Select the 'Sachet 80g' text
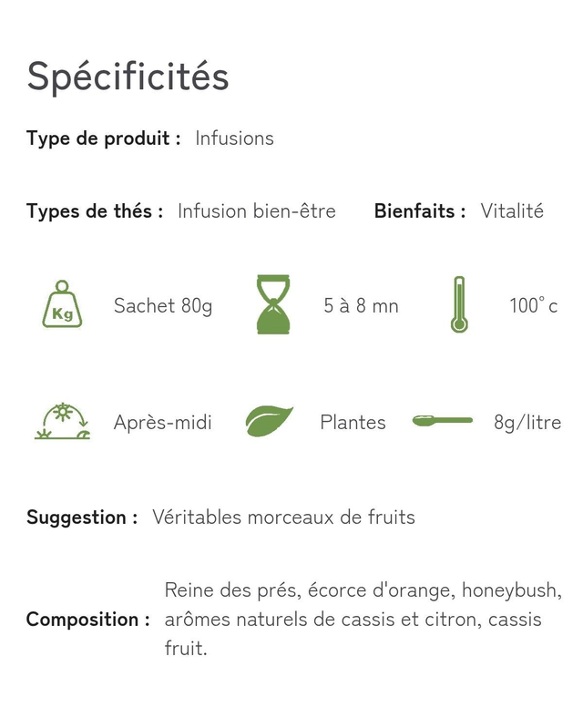The image size is (583, 728). (x=163, y=306)
